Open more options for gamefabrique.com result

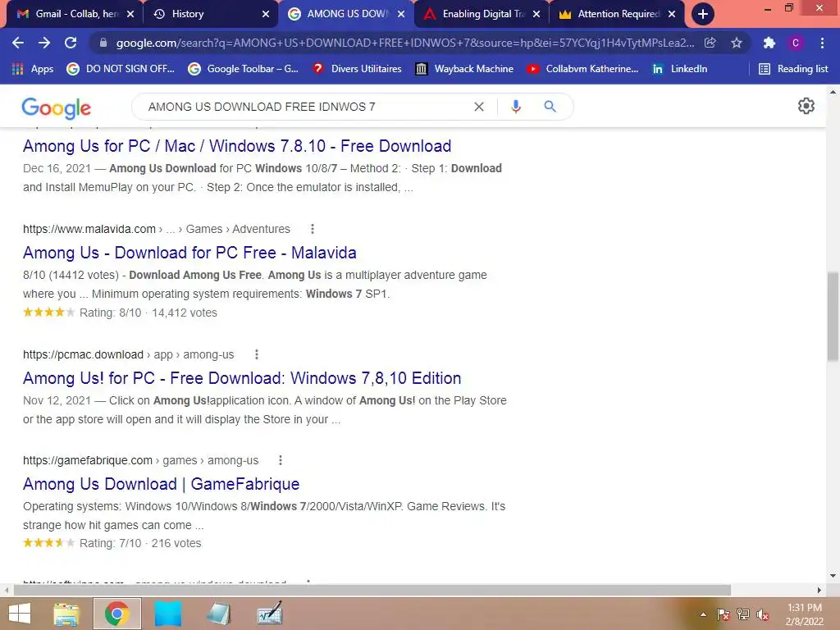[x=281, y=460]
